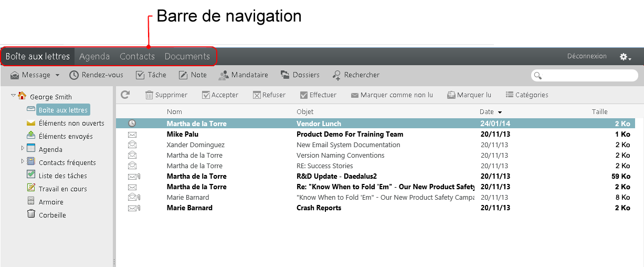Select George Smith home folder
The image size is (644, 267).
click(x=45, y=97)
